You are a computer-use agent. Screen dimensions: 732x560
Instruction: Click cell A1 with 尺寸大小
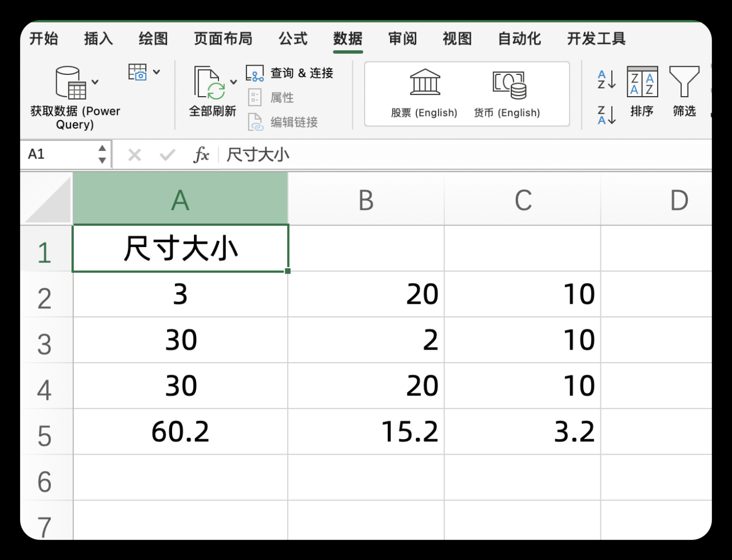pyautogui.click(x=180, y=248)
